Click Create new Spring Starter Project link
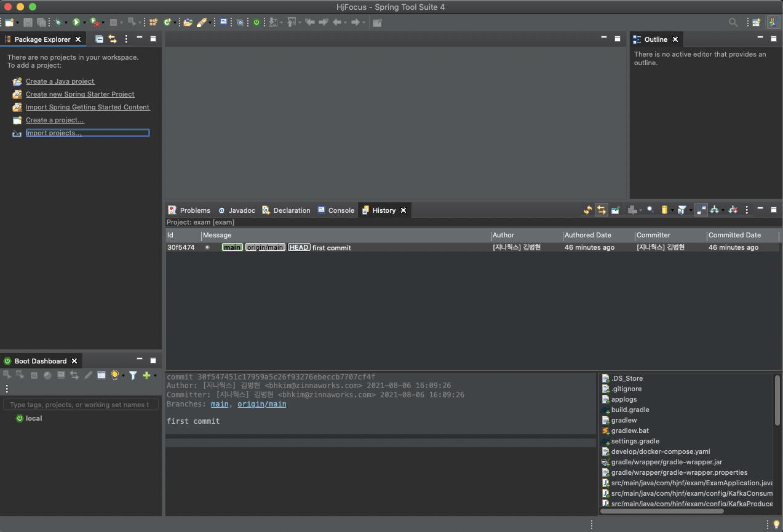 (80, 94)
